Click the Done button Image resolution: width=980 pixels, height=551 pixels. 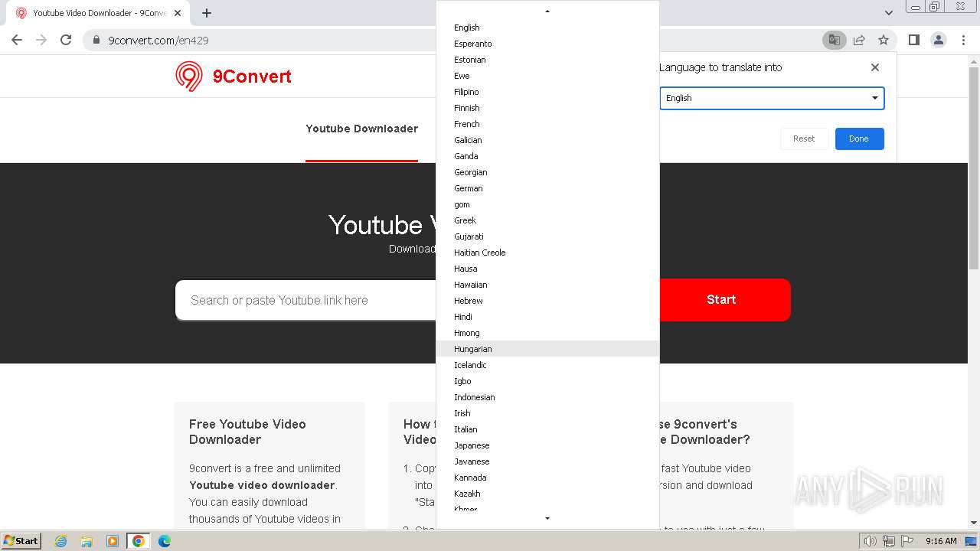(x=859, y=139)
